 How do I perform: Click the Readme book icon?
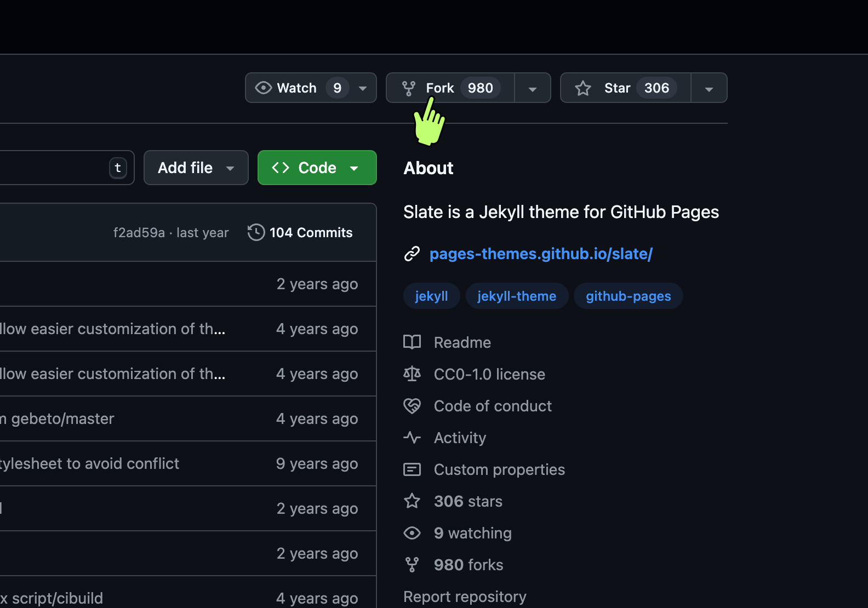tap(412, 342)
